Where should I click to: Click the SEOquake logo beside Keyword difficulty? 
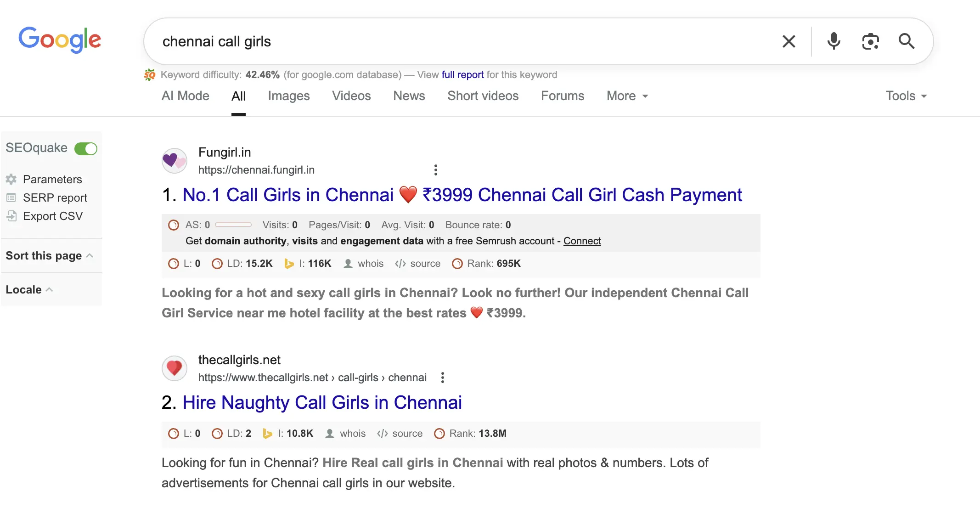tap(150, 74)
